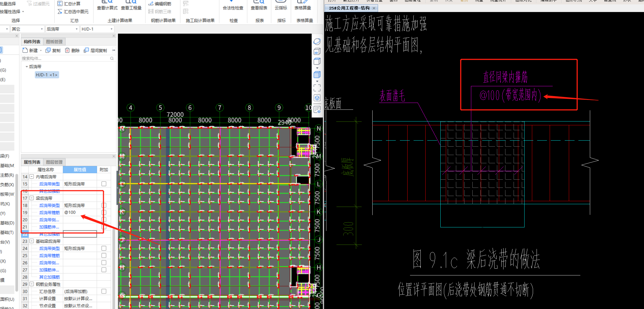The image size is (644, 309).
Task: Toggle 附加 checkbox for row 24
Action: coord(104,248)
